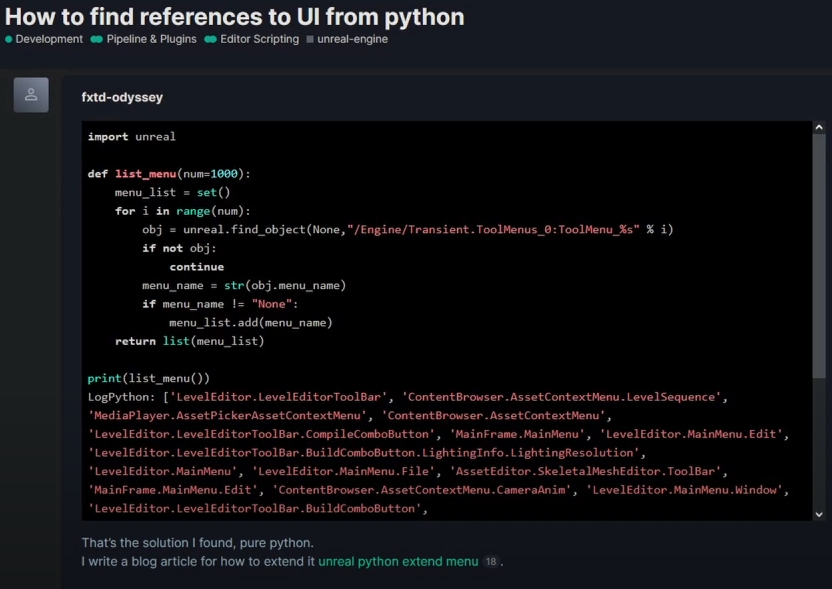Select the unreal-engine tag
This screenshot has width=832, height=589.
point(347,39)
